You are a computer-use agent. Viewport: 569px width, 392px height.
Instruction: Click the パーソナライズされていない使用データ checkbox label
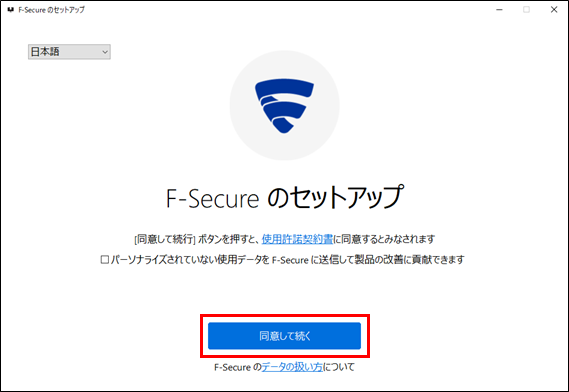[287, 260]
